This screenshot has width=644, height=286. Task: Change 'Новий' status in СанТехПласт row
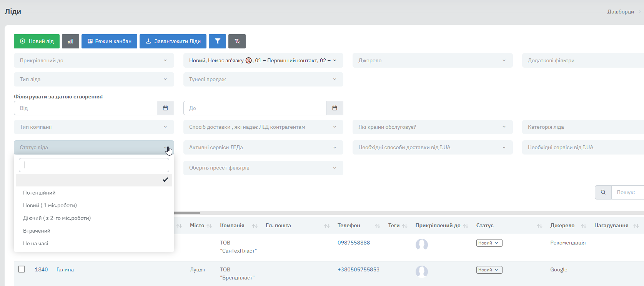coord(489,243)
